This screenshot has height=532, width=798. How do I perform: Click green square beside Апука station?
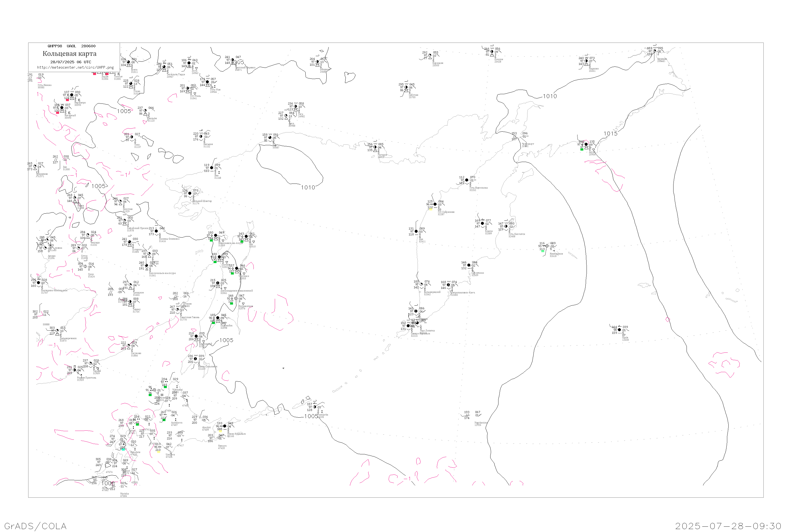coord(582,149)
